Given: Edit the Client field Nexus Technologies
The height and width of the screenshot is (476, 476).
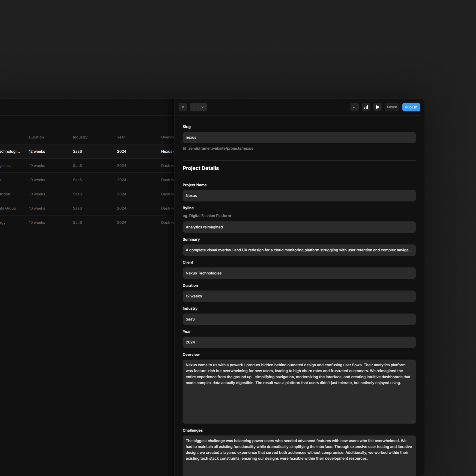Looking at the screenshot, I should coord(299,273).
